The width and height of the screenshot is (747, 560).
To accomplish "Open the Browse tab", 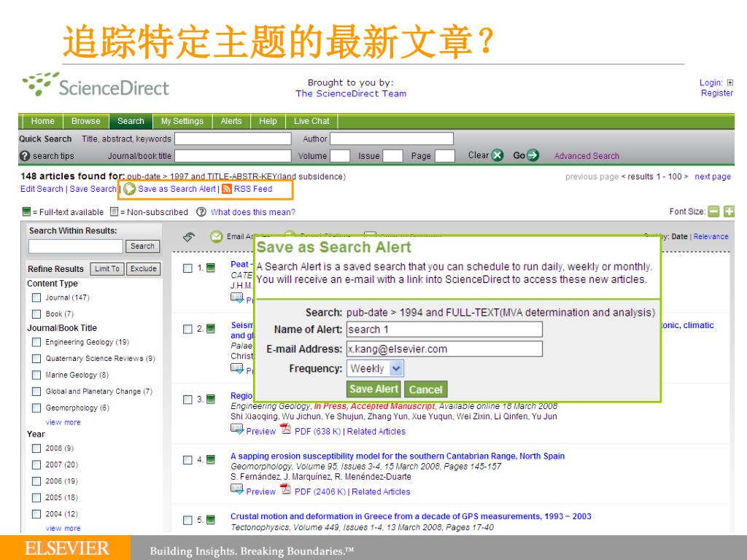I will tap(86, 121).
